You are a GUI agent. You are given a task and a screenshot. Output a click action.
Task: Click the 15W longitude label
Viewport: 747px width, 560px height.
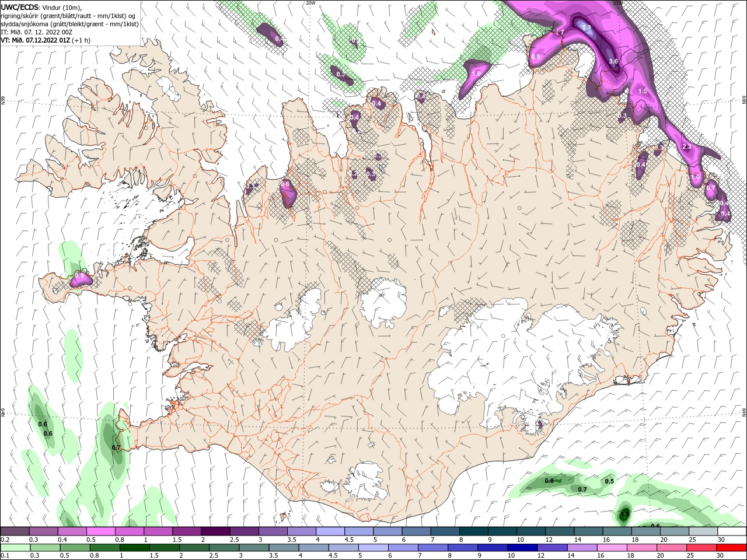tap(619, 3)
